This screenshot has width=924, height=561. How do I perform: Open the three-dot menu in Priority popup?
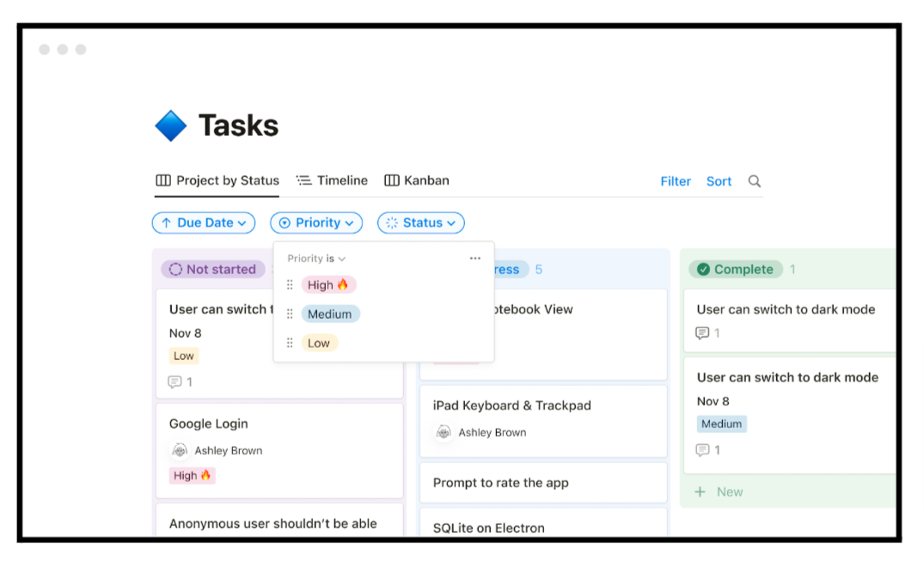(x=475, y=259)
